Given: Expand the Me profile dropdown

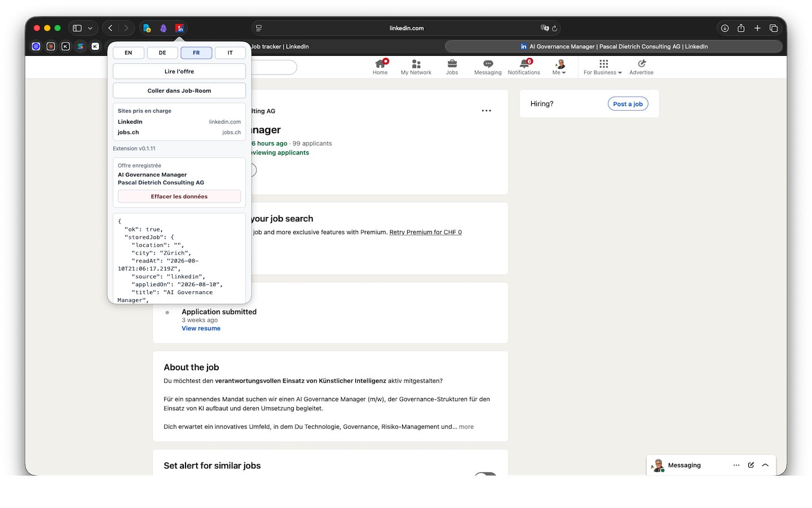Looking at the screenshot, I should [x=559, y=67].
